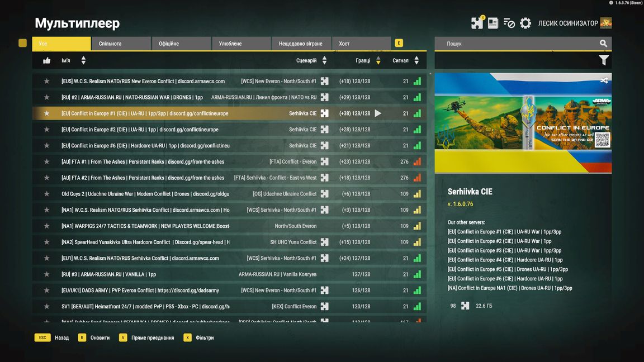Sort servers by Сигнал column arrows
The image size is (644, 362).
(x=416, y=60)
